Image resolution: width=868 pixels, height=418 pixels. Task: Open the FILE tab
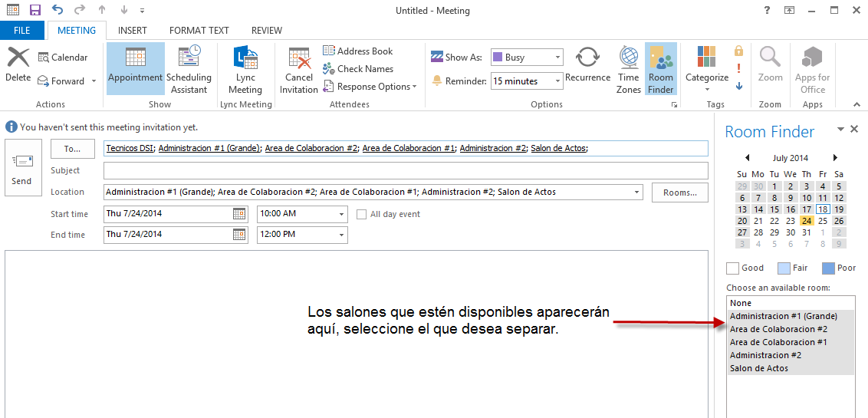tap(22, 31)
